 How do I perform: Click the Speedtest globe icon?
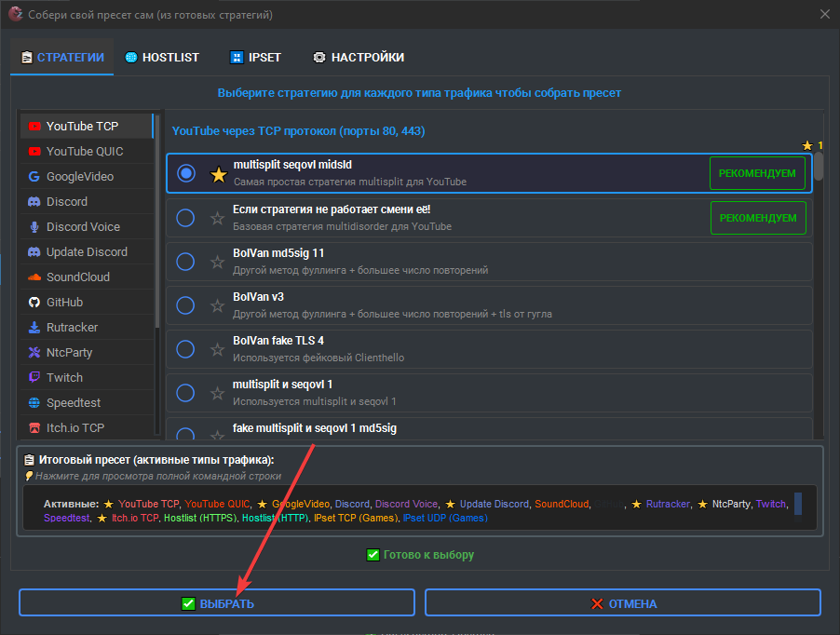pos(34,402)
